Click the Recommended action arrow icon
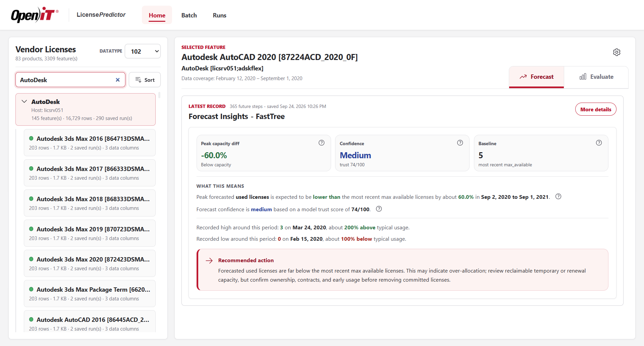This screenshot has width=644, height=346. point(209,261)
